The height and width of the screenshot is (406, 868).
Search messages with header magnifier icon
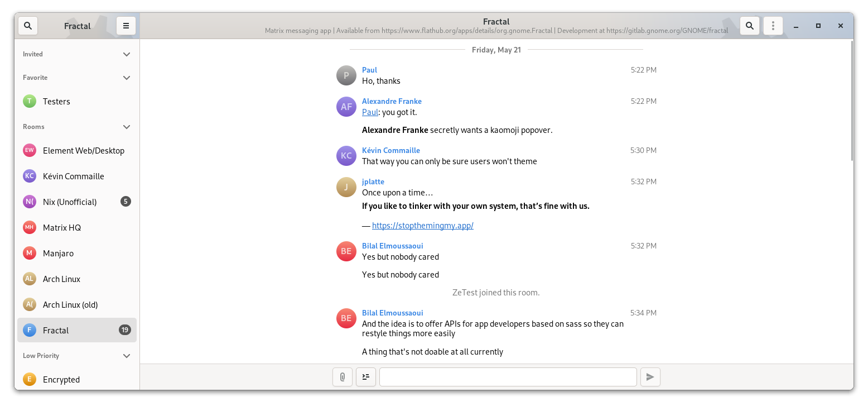750,26
